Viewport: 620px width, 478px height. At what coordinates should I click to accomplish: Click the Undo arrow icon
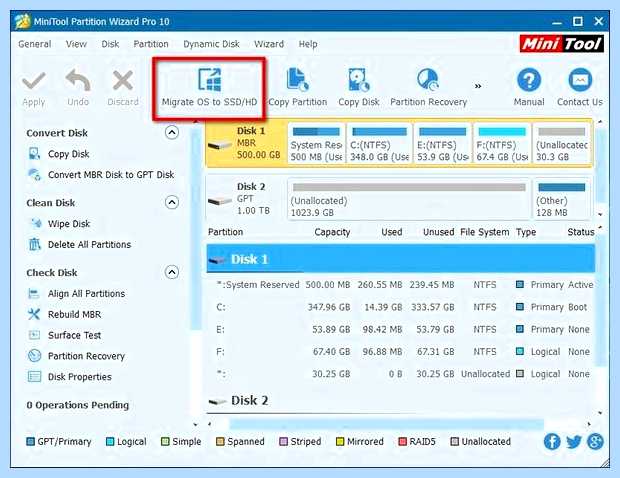78,80
